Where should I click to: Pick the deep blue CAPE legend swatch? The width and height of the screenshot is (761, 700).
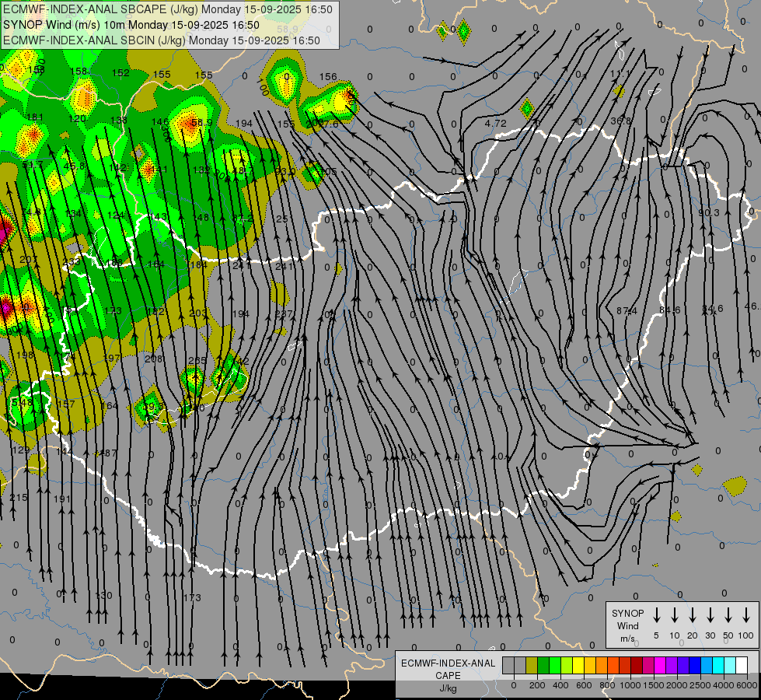click(694, 665)
